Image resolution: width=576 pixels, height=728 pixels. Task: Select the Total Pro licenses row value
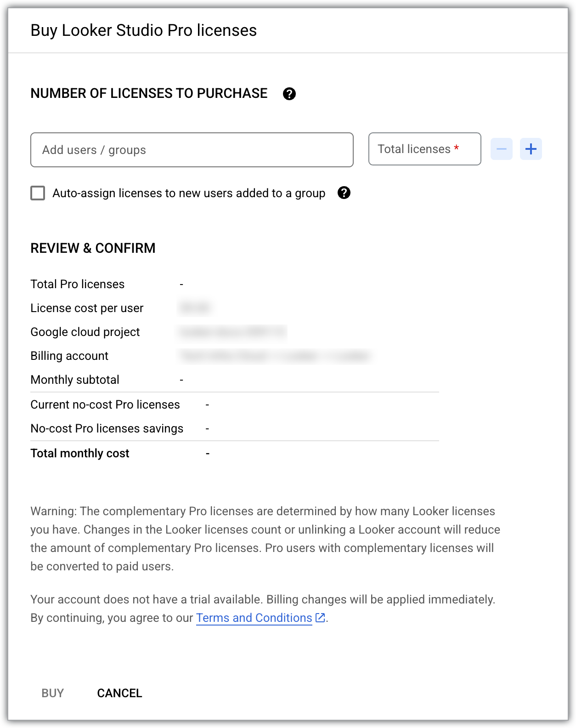click(x=182, y=284)
